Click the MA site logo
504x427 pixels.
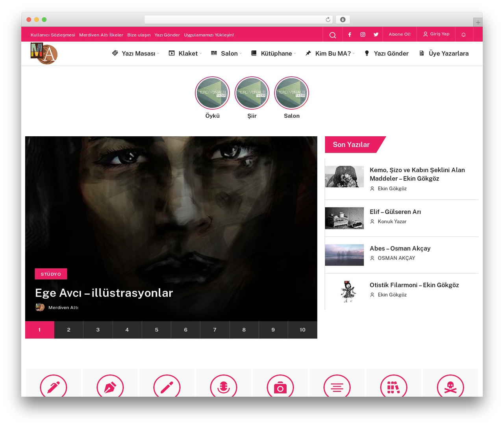pyautogui.click(x=44, y=53)
